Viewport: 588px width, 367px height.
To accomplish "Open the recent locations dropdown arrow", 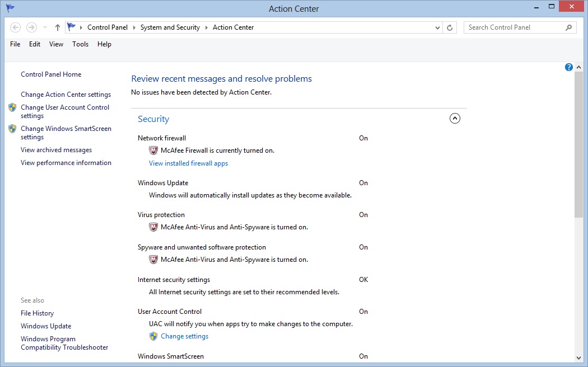I will (45, 27).
